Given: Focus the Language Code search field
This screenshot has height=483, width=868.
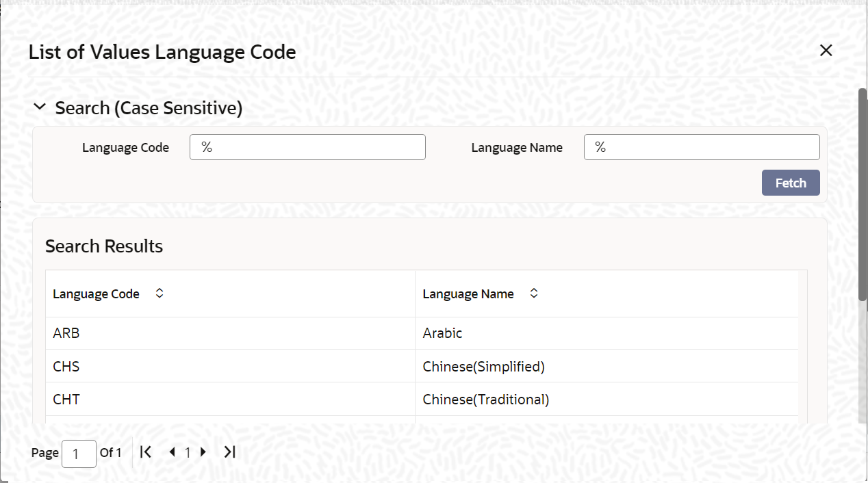Looking at the screenshot, I should tap(307, 146).
